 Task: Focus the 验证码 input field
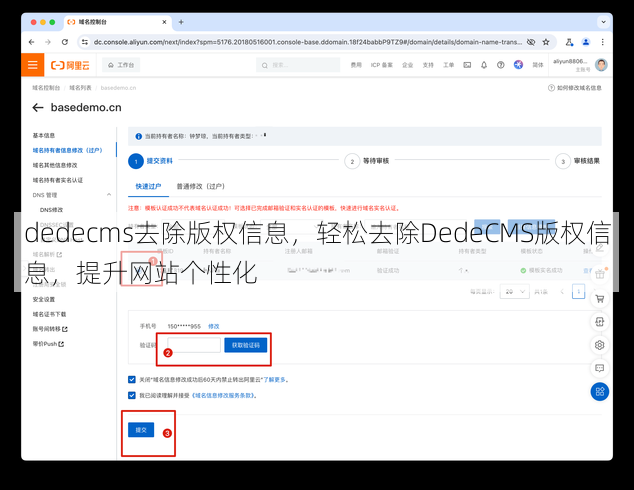point(194,345)
